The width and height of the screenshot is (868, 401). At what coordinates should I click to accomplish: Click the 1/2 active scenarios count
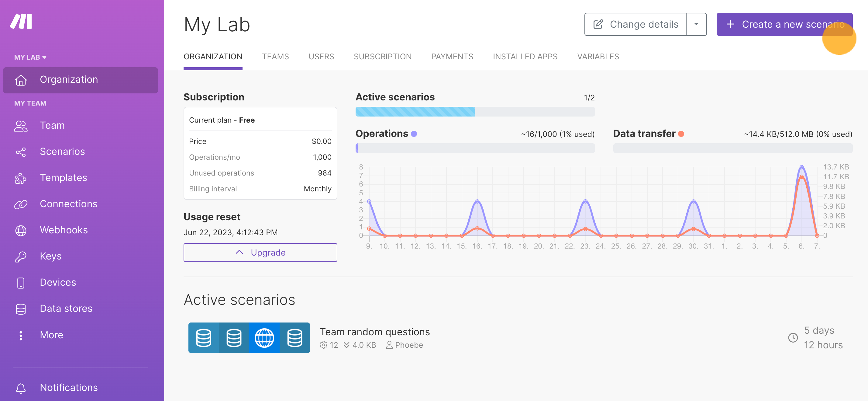click(589, 98)
